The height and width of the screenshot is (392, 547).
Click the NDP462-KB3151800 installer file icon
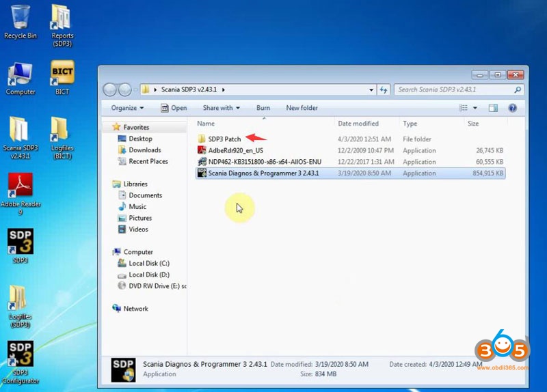[201, 162]
